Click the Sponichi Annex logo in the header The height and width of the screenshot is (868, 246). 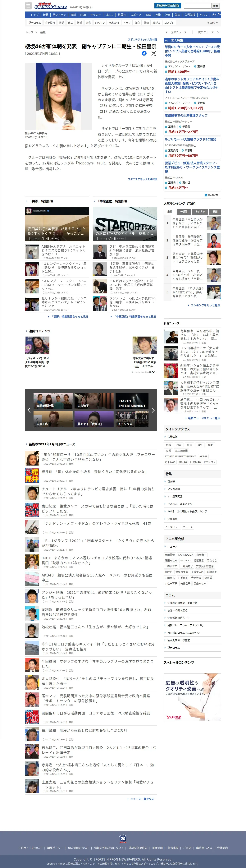(51, 6)
